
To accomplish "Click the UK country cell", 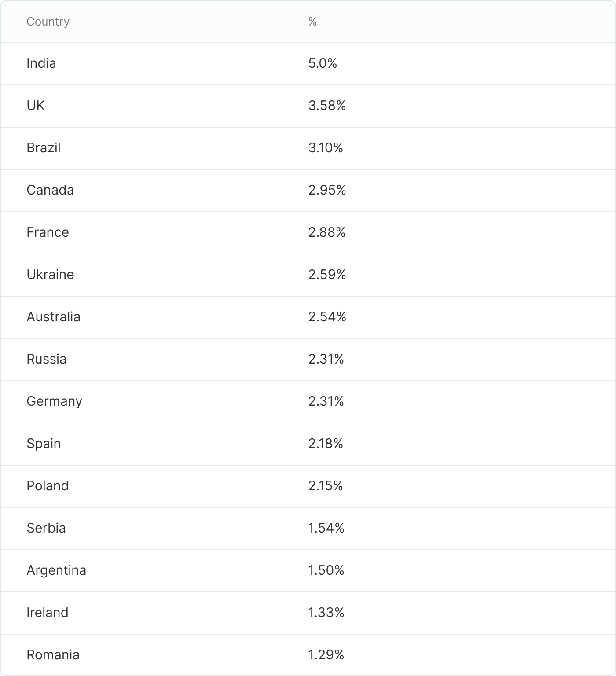I will point(36,106).
